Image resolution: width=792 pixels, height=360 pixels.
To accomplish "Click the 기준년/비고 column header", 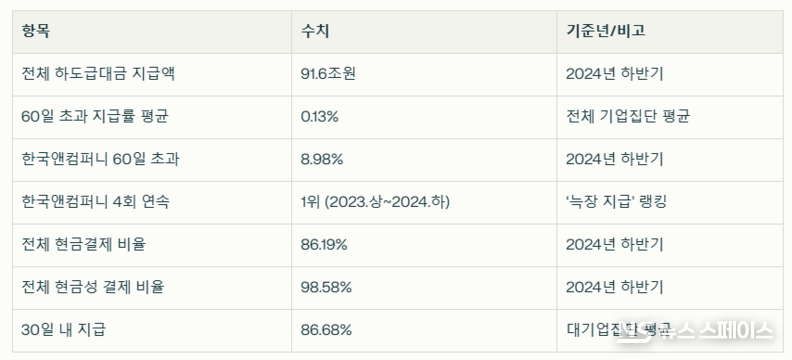I will point(606,31).
